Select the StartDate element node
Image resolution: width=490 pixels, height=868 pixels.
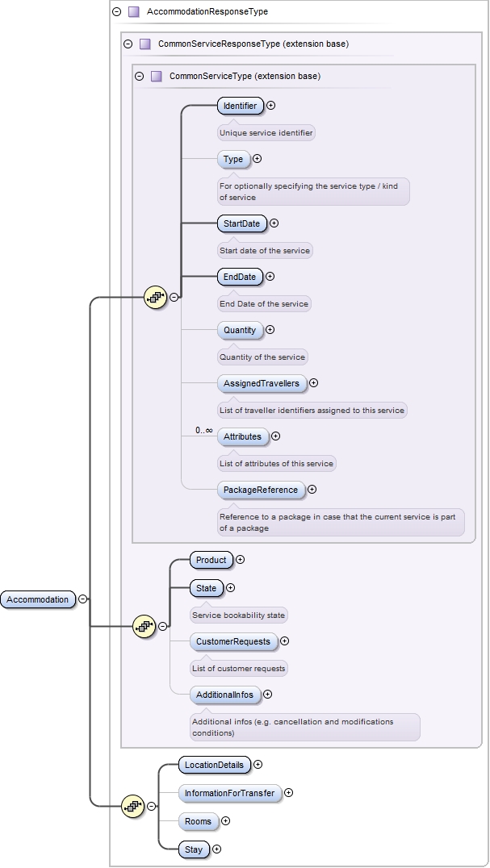coord(241,223)
